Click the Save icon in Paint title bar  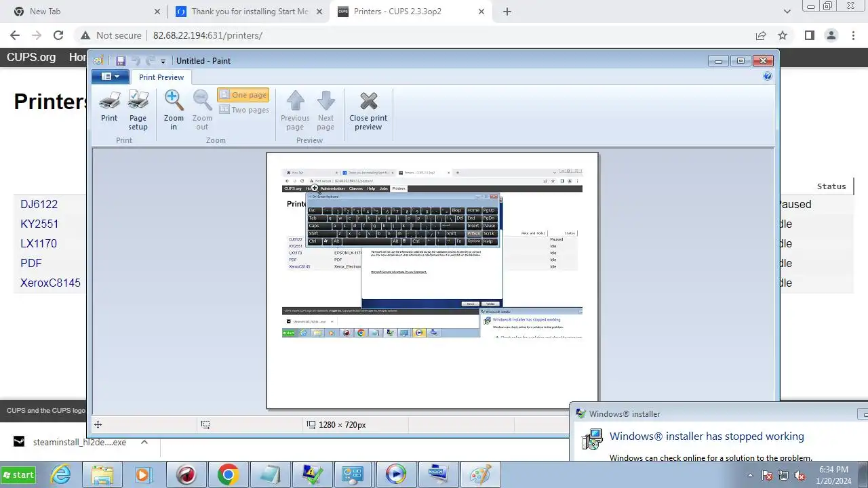[x=121, y=61]
